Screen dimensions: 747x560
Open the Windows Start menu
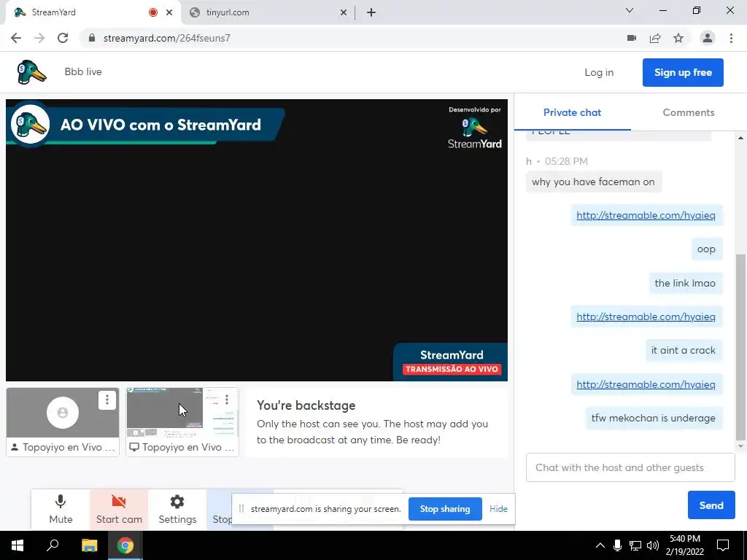tap(18, 545)
